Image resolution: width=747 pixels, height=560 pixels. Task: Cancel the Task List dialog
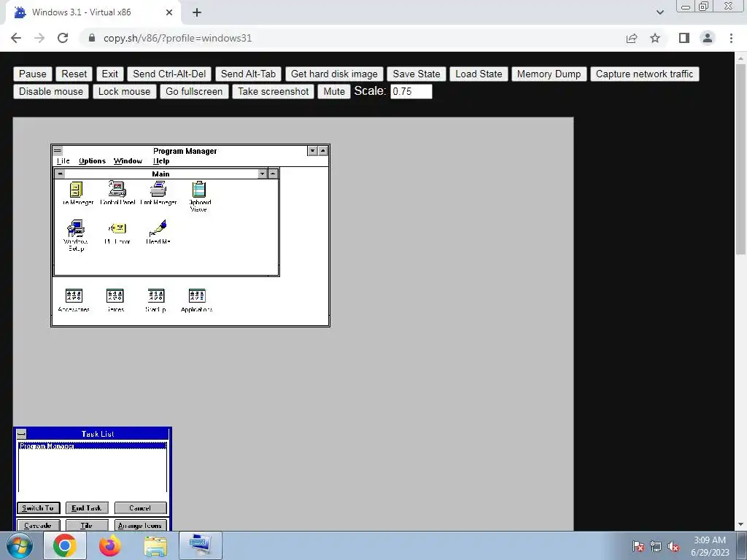click(x=141, y=508)
